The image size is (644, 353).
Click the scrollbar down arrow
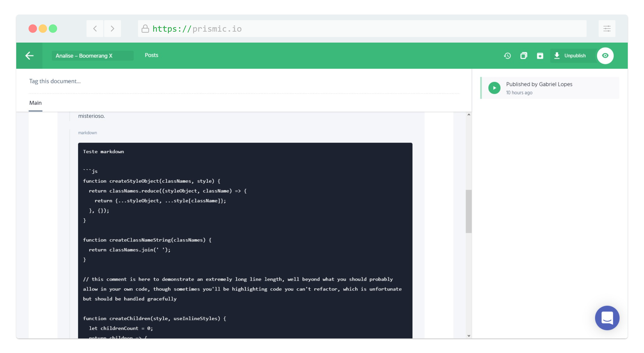click(x=469, y=336)
